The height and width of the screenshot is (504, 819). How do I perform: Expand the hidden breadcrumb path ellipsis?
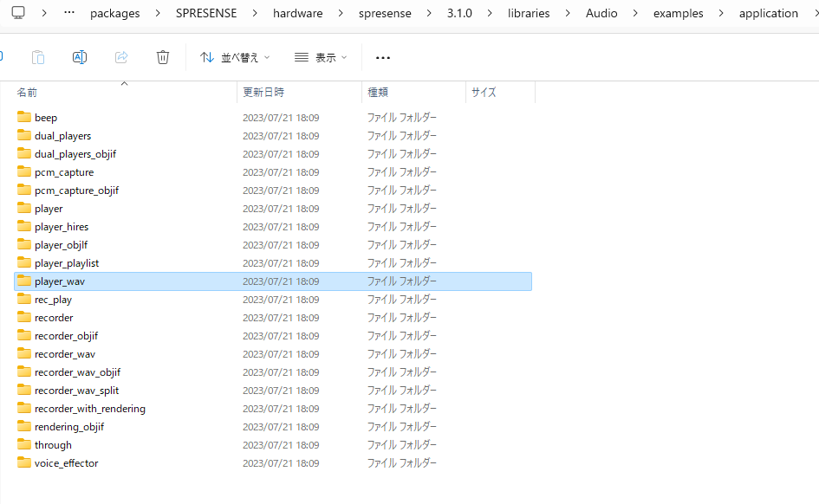[69, 13]
